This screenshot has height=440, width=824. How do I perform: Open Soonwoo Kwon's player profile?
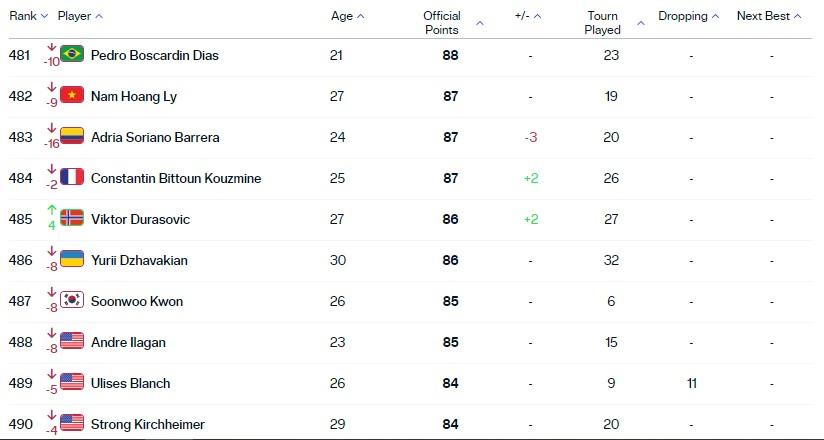click(137, 301)
